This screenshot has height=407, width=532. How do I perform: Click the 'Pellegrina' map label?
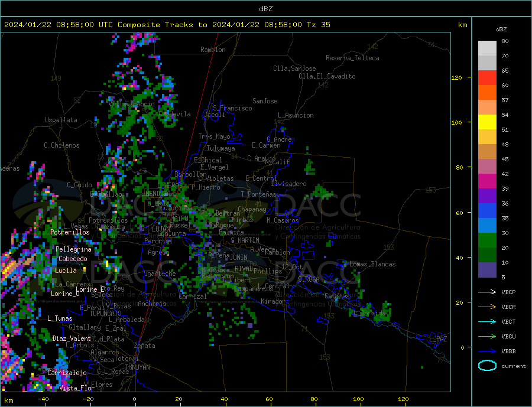click(x=73, y=249)
